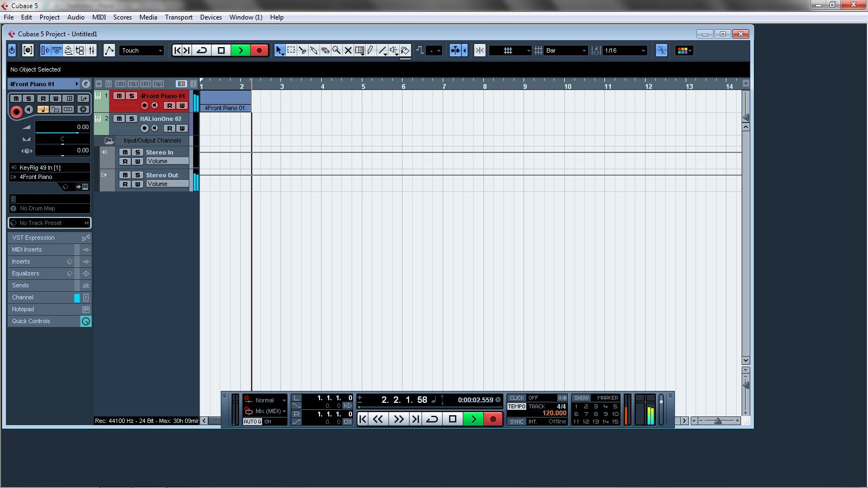Click transport panel Record button
The width and height of the screenshot is (868, 488).
pyautogui.click(x=493, y=419)
